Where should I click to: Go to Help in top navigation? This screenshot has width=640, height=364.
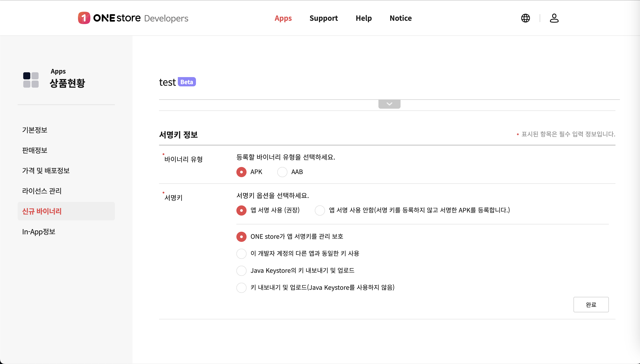[363, 18]
